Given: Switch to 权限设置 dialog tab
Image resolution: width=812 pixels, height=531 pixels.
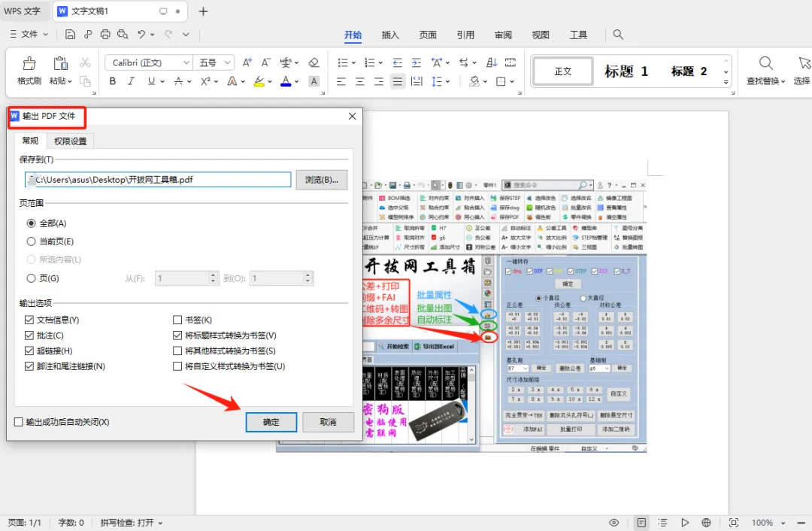Looking at the screenshot, I should pyautogui.click(x=71, y=141).
